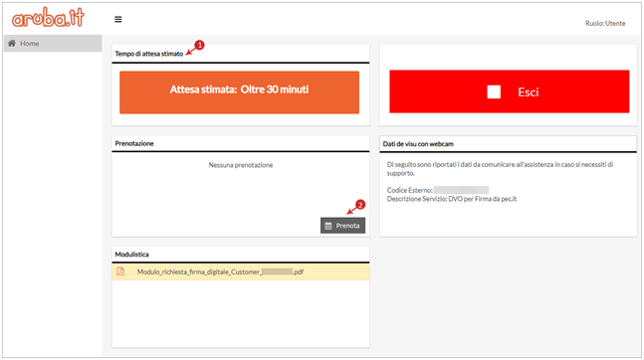Toggle the hamburger sidebar menu
Screen dimensions: 644x360
point(117,19)
